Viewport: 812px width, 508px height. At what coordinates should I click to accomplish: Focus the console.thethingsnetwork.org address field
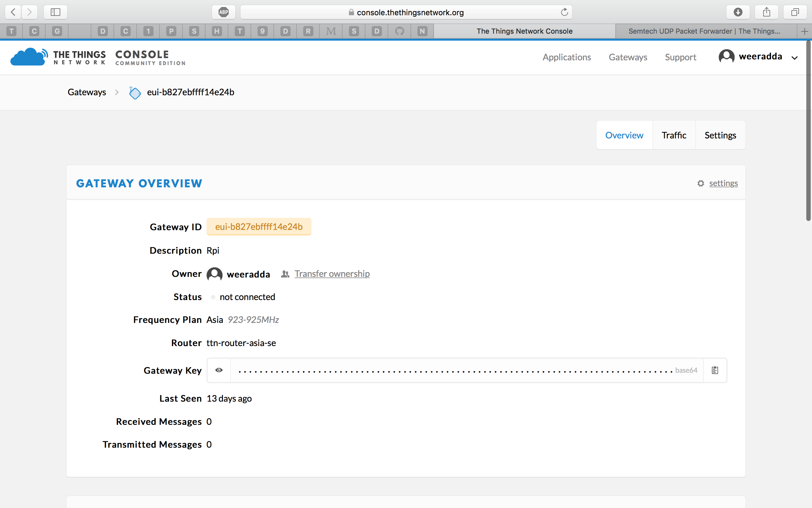(x=406, y=12)
